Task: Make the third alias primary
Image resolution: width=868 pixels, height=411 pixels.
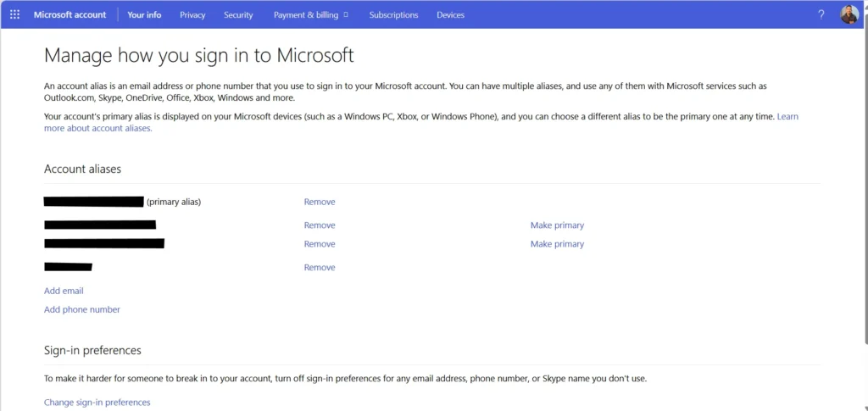Action: (x=557, y=244)
